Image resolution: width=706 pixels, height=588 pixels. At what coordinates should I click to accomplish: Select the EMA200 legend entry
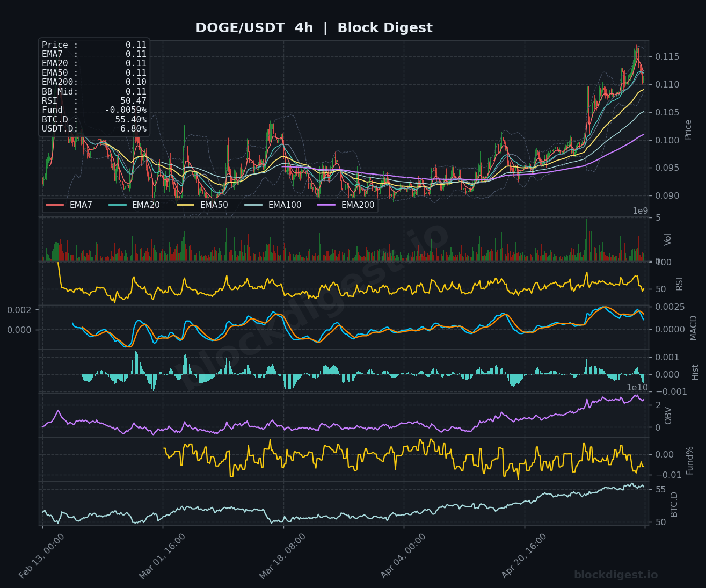346,205
